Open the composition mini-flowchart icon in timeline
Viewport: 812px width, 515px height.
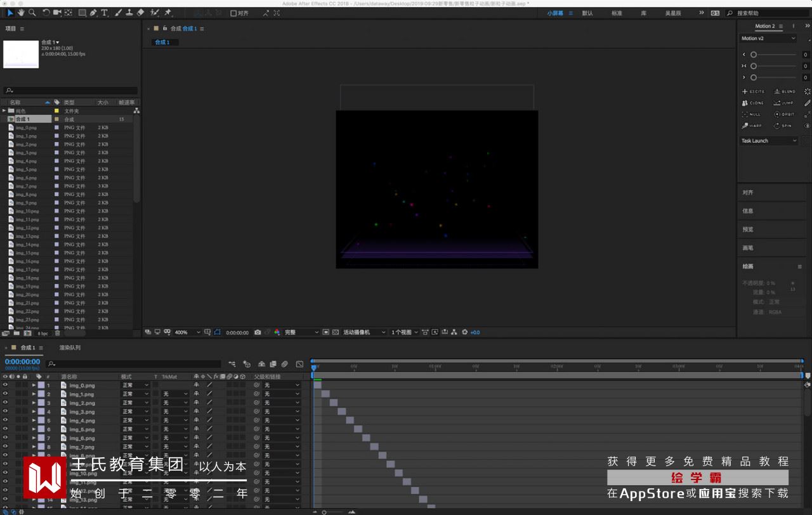click(x=232, y=364)
